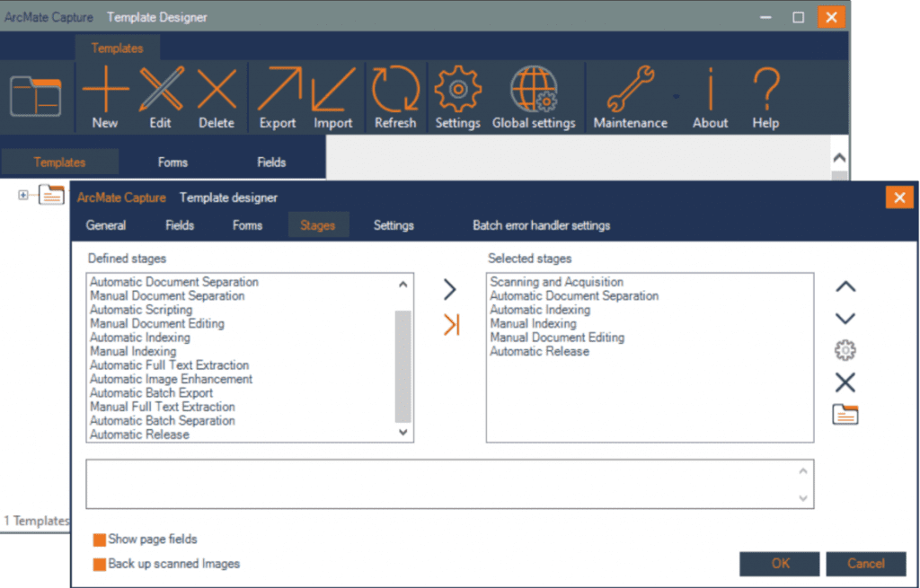Toggle the Back up scanned Images checkbox

(100, 565)
